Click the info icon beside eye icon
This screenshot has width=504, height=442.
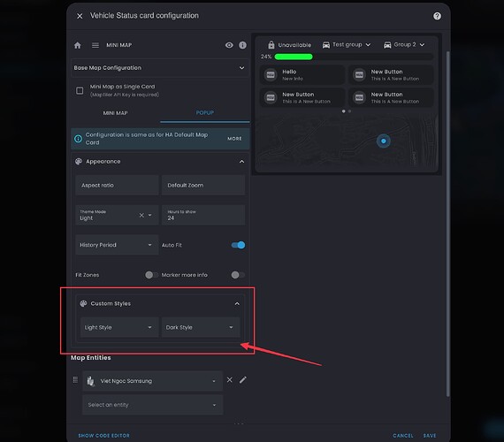[x=242, y=45]
